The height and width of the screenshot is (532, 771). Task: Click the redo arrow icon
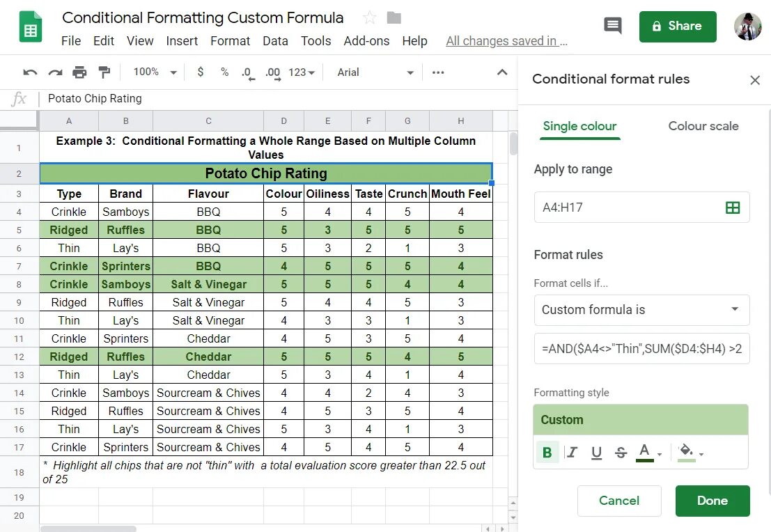[55, 72]
